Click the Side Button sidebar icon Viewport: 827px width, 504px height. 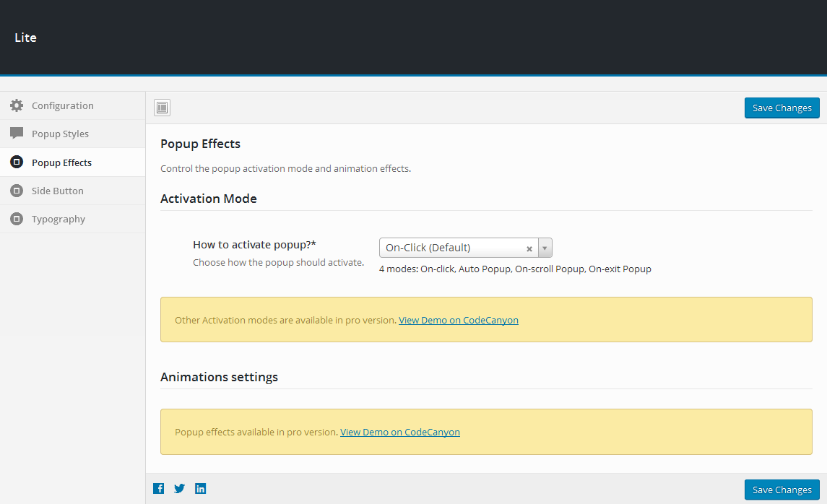17,191
